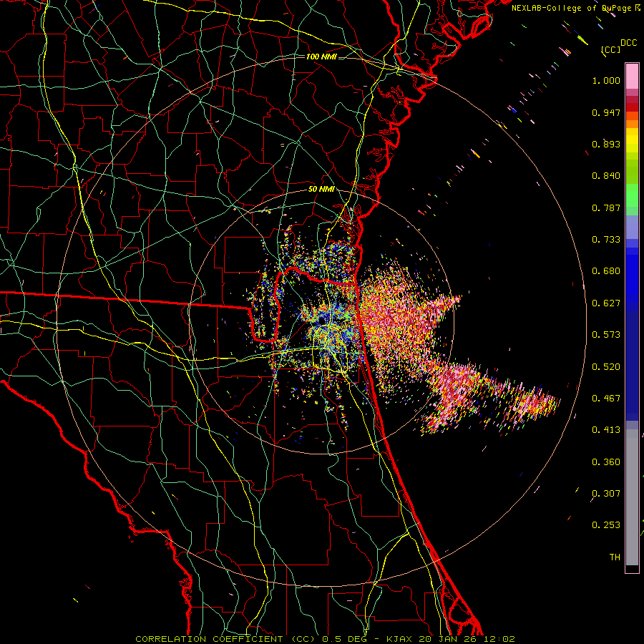Viewport: 644px width, 644px height.
Task: Click the 100 NMI range ring label
Action: 321,57
